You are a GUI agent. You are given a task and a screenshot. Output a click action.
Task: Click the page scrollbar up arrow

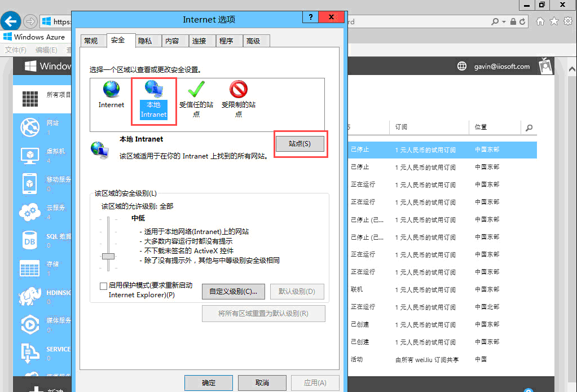pos(572,69)
